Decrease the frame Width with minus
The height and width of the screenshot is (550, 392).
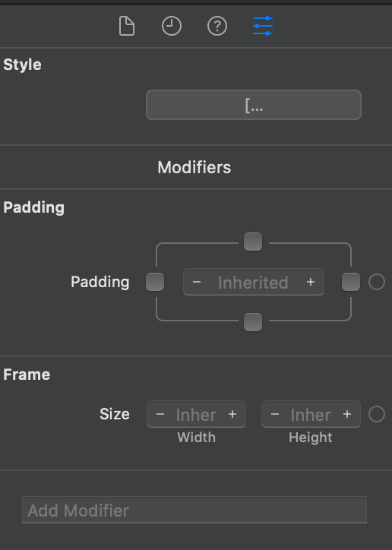point(160,414)
